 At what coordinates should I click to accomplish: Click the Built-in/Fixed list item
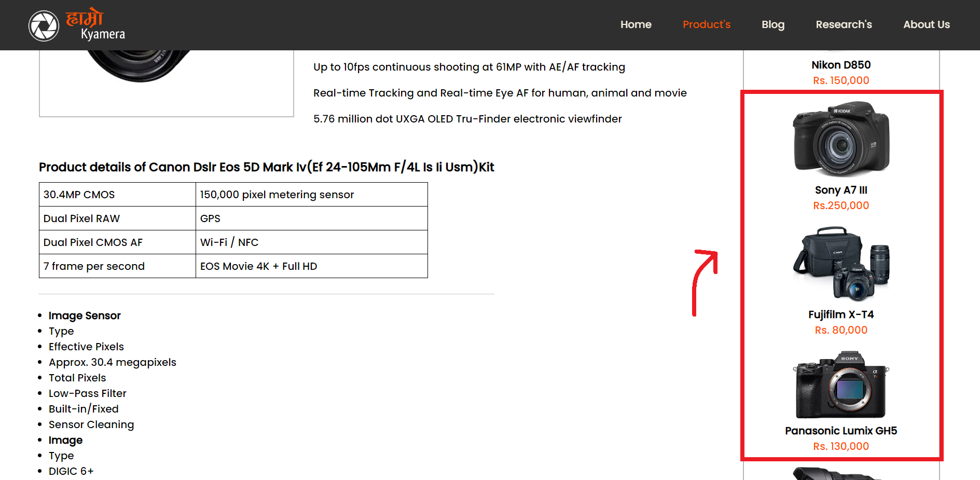click(84, 409)
